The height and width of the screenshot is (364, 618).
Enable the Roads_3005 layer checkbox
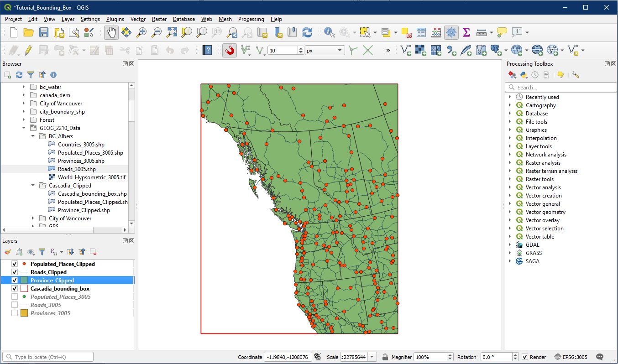[15, 305]
